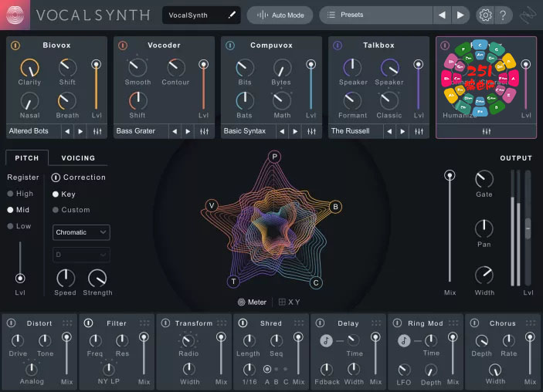
Task: Toggle Transform effect power
Action: [166, 323]
